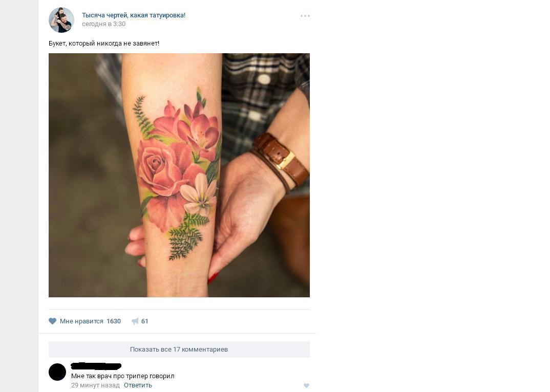Open comment time "29 минут назад"

point(95,385)
